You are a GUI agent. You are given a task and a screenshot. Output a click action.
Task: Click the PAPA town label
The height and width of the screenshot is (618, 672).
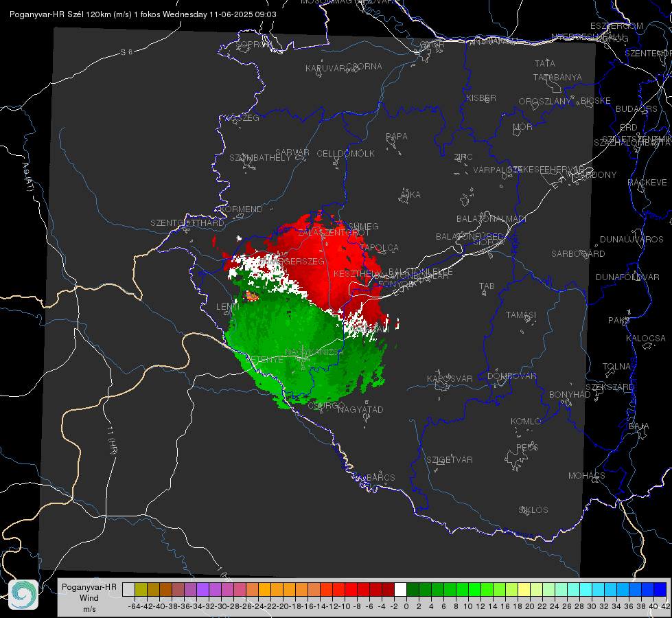coord(397,137)
